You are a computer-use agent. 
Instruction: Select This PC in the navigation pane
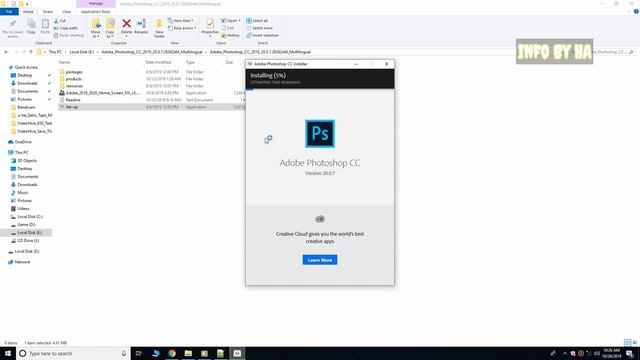click(x=21, y=152)
